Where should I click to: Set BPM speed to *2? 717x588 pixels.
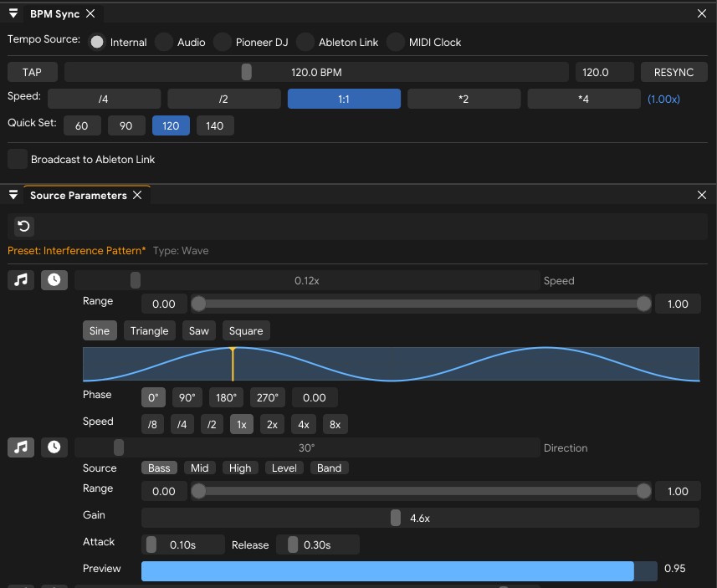click(x=463, y=99)
